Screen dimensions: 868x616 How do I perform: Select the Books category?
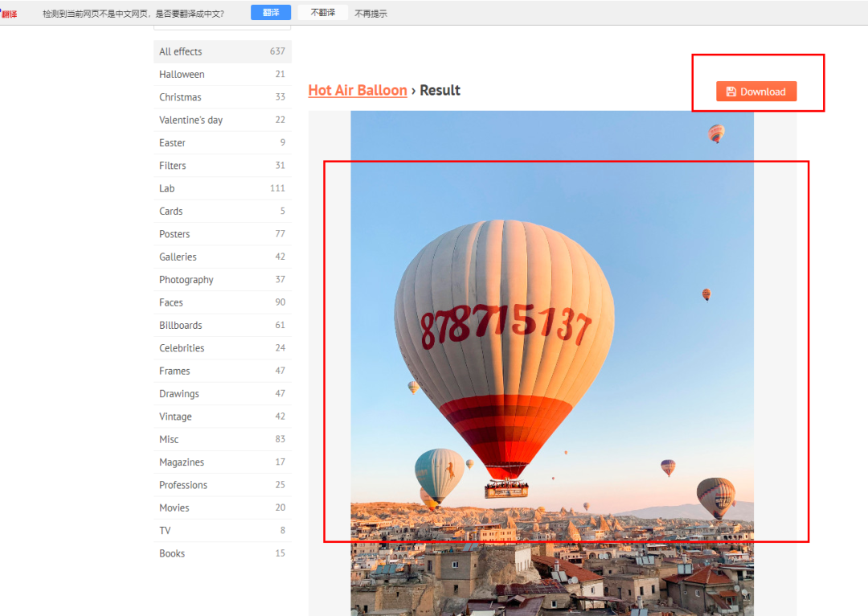172,553
